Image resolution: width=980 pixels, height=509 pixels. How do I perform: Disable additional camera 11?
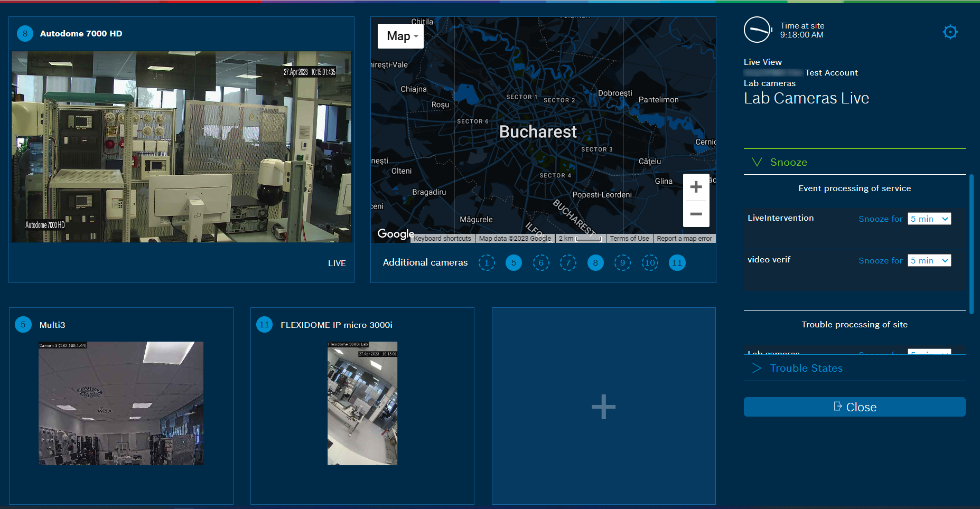[x=677, y=263]
